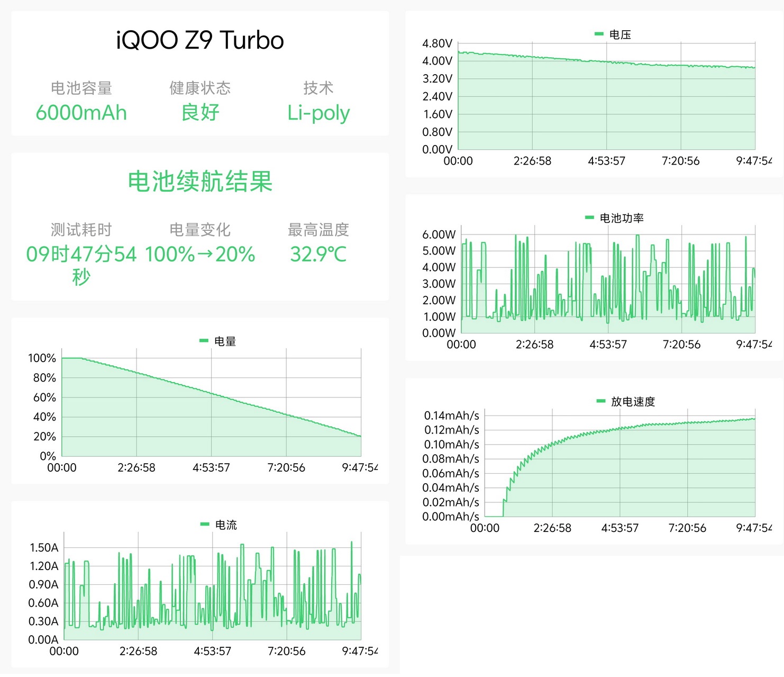Click the 电压 chart plot area
The image size is (784, 677).
pos(606,96)
